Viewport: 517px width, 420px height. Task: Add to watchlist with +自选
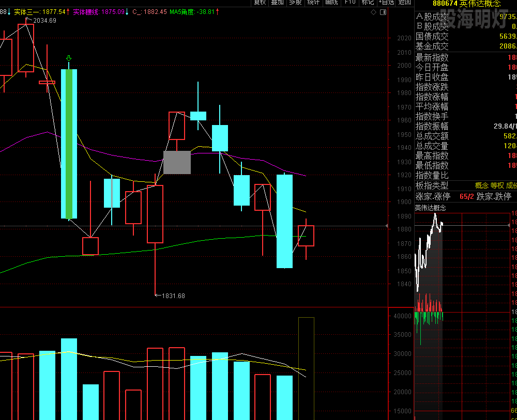386,3
